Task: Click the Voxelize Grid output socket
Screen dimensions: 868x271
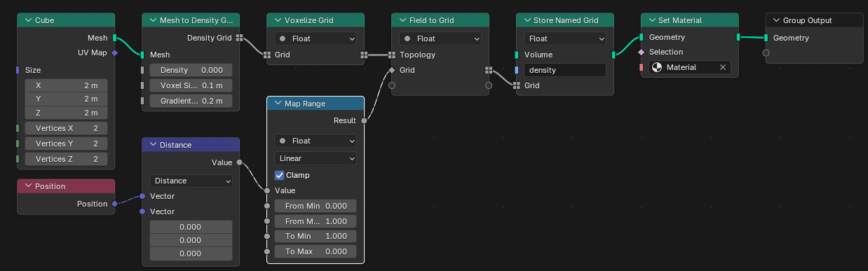Action: coord(365,55)
